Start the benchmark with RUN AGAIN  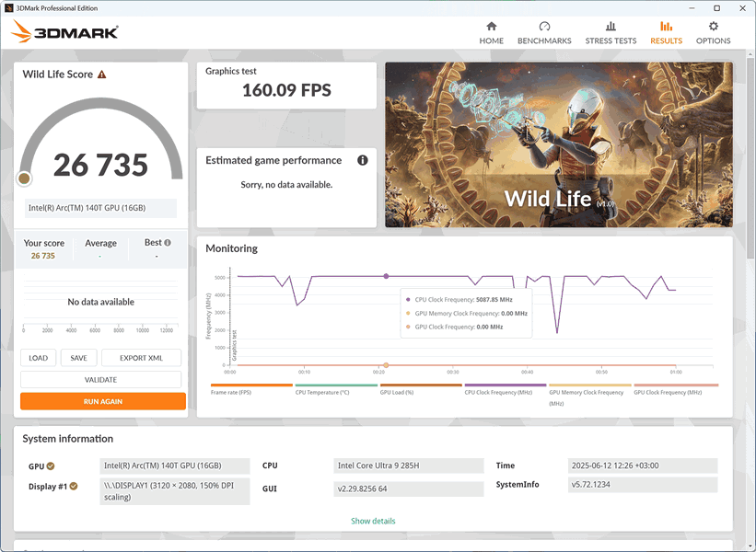(103, 401)
